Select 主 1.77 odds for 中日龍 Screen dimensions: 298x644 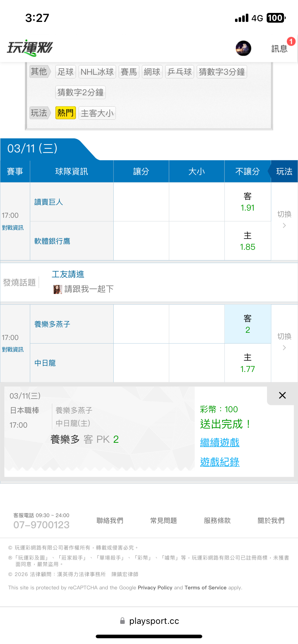pos(248,363)
